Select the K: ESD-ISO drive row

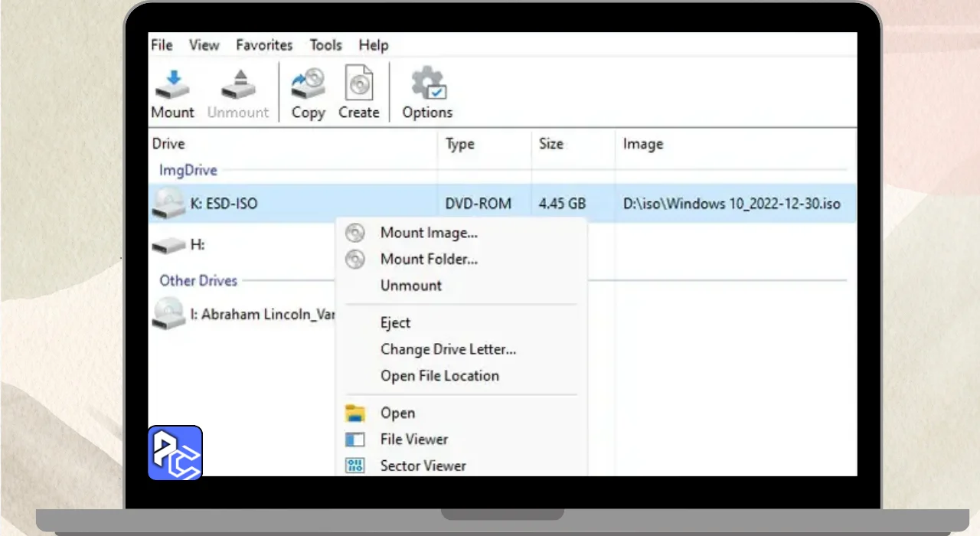[x=502, y=204]
